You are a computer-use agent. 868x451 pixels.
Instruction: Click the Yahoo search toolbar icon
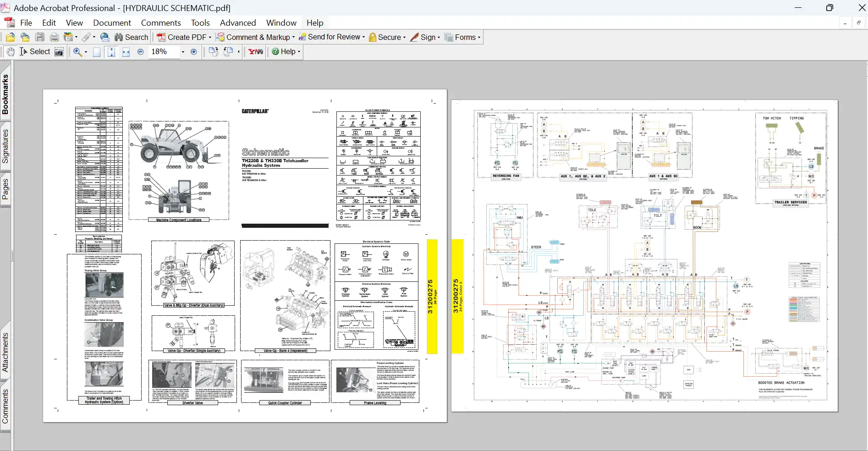tap(256, 52)
